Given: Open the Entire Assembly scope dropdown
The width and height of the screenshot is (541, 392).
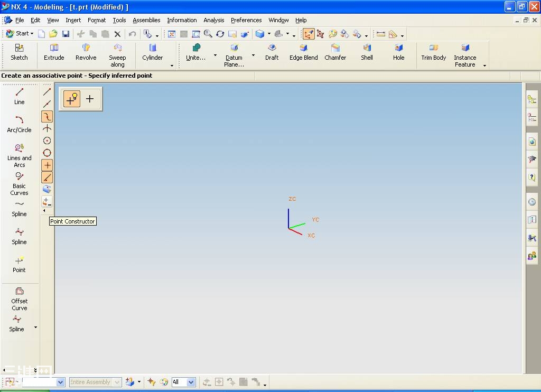Looking at the screenshot, I should (95, 382).
